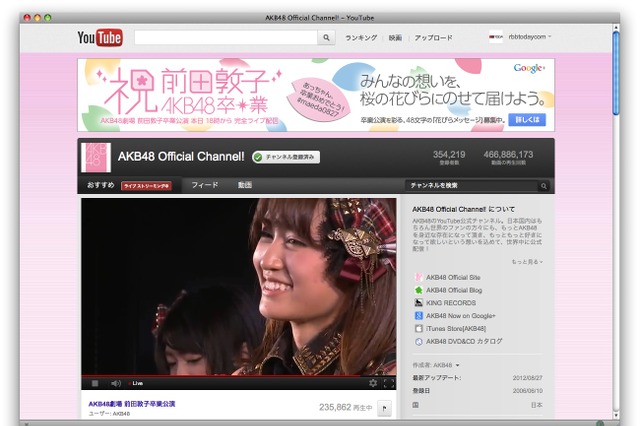Focus the チャンネルを検索 field
The image size is (640, 426).
[x=471, y=186]
